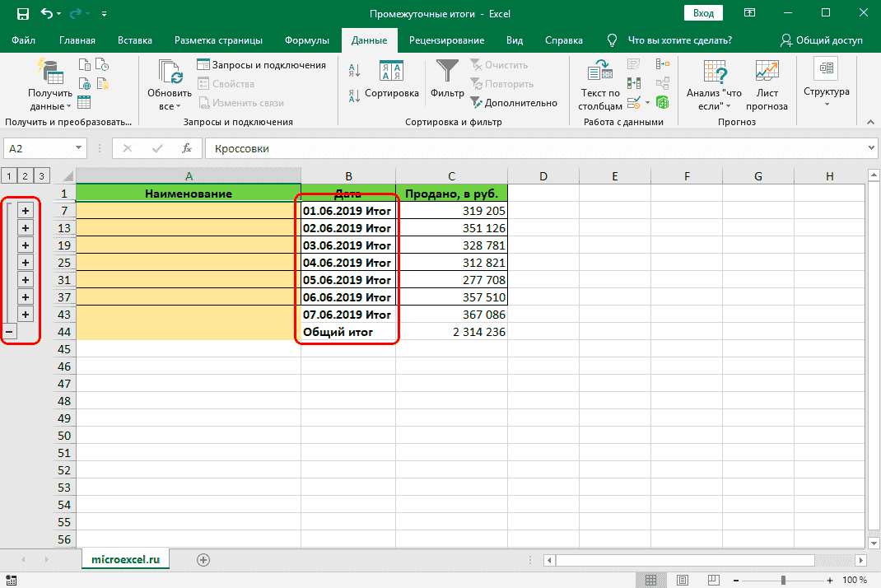Add a new sheet with plus button
Viewport: 881px width, 588px height.
(203, 559)
